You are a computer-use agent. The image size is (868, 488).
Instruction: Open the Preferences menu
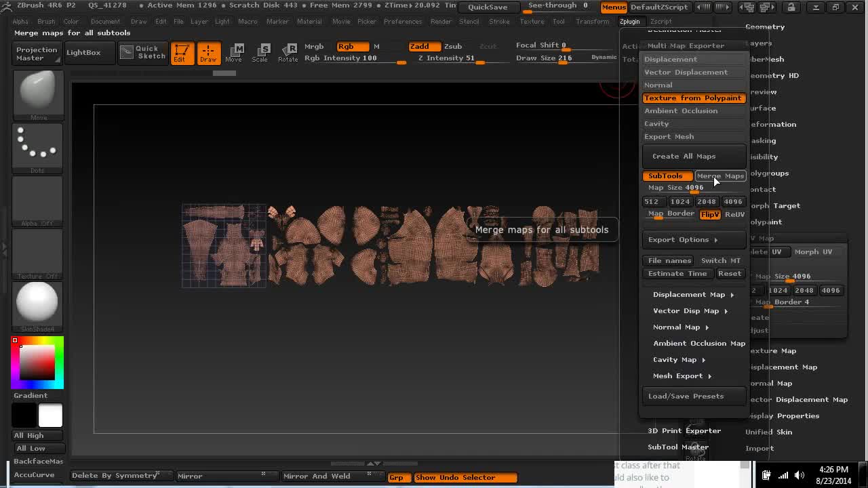pos(403,22)
